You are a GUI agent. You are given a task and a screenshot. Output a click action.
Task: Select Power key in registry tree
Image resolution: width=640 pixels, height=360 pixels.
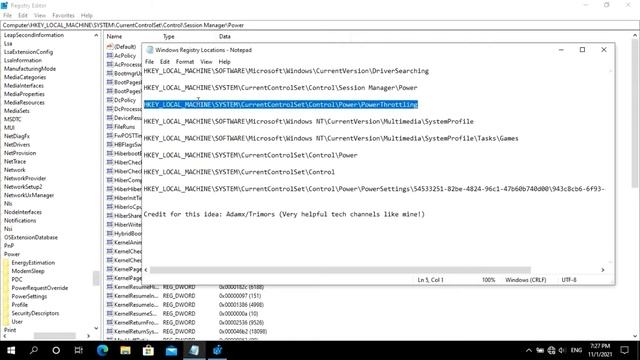(12, 254)
